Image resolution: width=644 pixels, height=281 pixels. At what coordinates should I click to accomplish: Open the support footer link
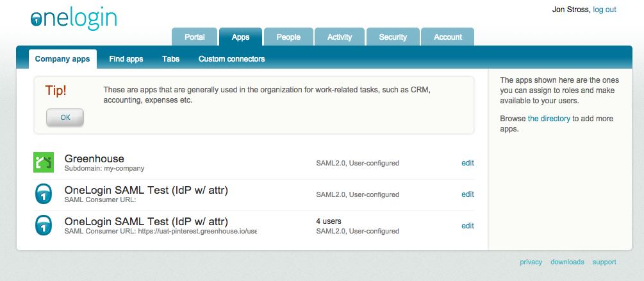[x=604, y=262]
